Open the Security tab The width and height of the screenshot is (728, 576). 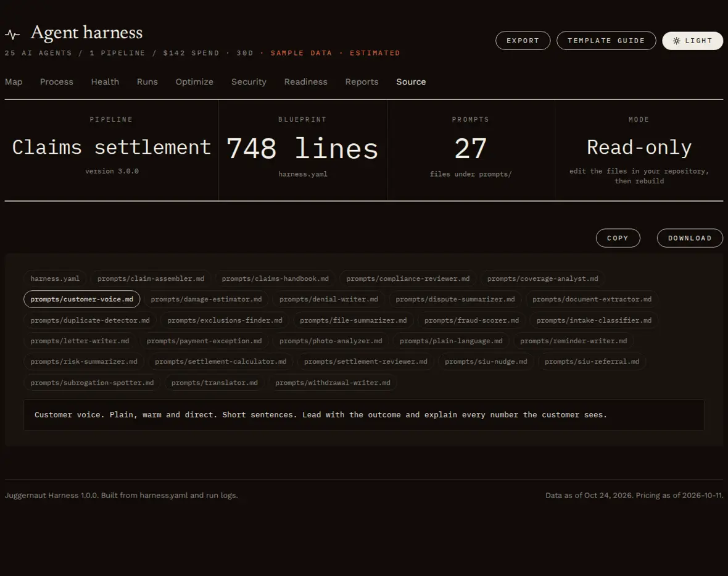249,81
